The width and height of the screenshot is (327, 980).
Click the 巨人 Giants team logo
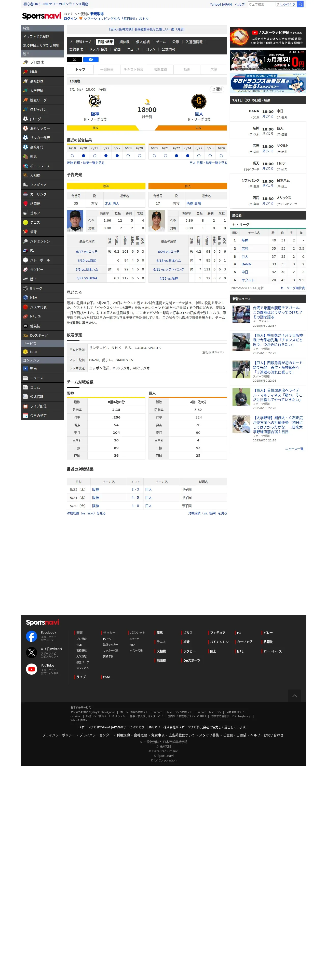click(199, 102)
